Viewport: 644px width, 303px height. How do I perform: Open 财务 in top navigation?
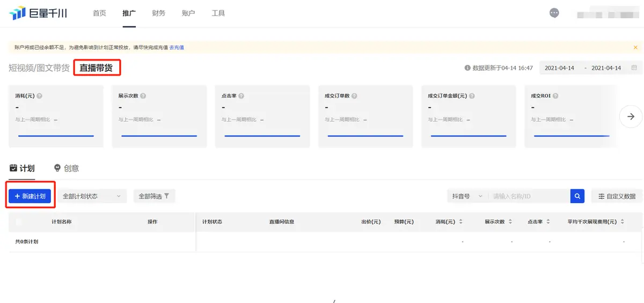(159, 13)
